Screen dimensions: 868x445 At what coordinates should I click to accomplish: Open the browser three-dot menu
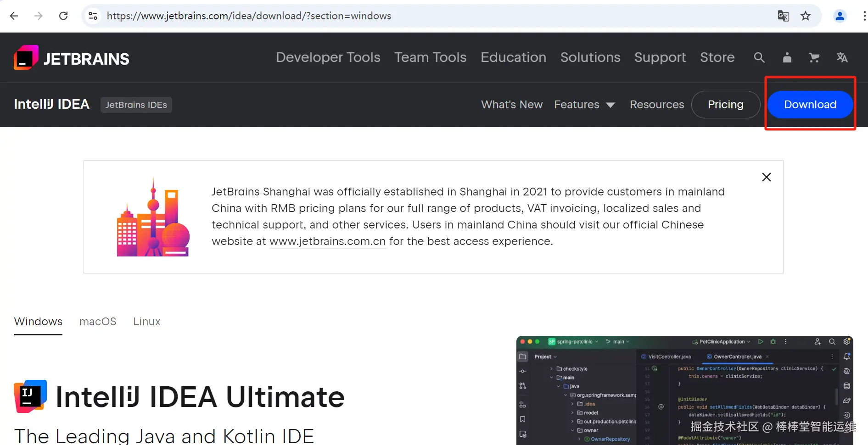[864, 16]
